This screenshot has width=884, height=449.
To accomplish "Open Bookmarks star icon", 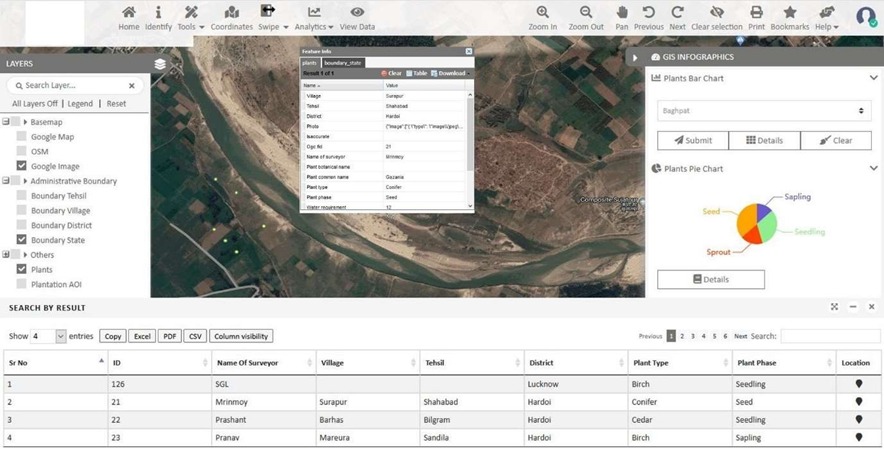I will pyautogui.click(x=790, y=14).
